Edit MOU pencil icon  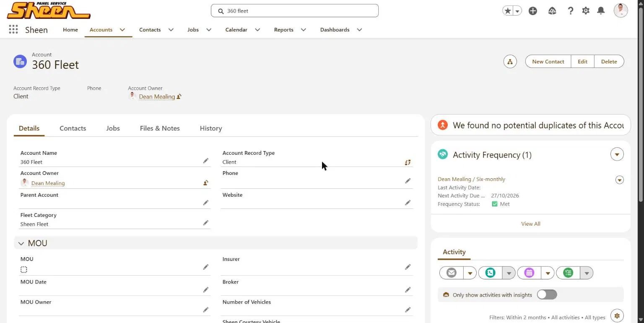[205, 267]
